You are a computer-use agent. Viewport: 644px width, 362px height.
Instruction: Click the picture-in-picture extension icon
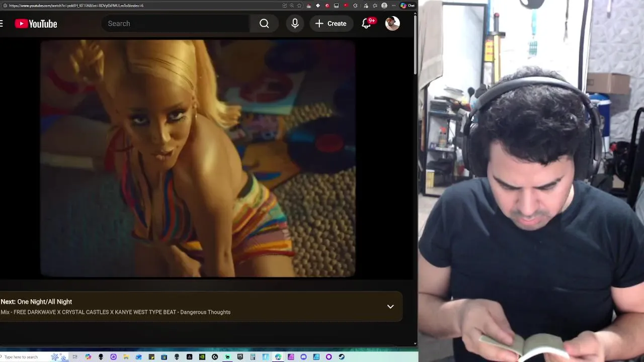coord(337,6)
